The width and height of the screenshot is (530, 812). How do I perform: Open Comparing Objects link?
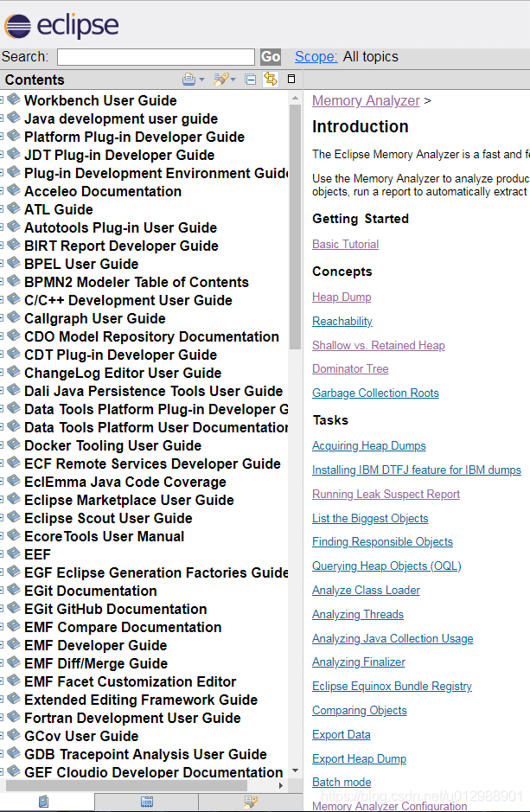pyautogui.click(x=359, y=711)
